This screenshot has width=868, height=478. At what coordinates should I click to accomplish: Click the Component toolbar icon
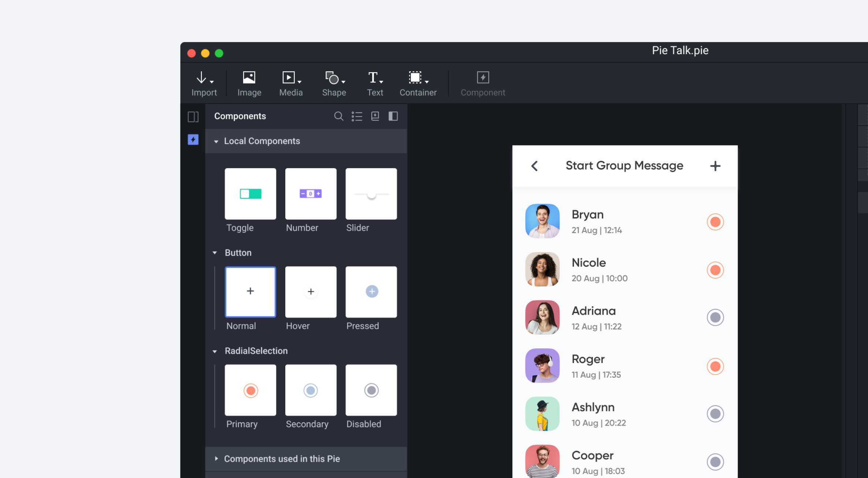(483, 78)
